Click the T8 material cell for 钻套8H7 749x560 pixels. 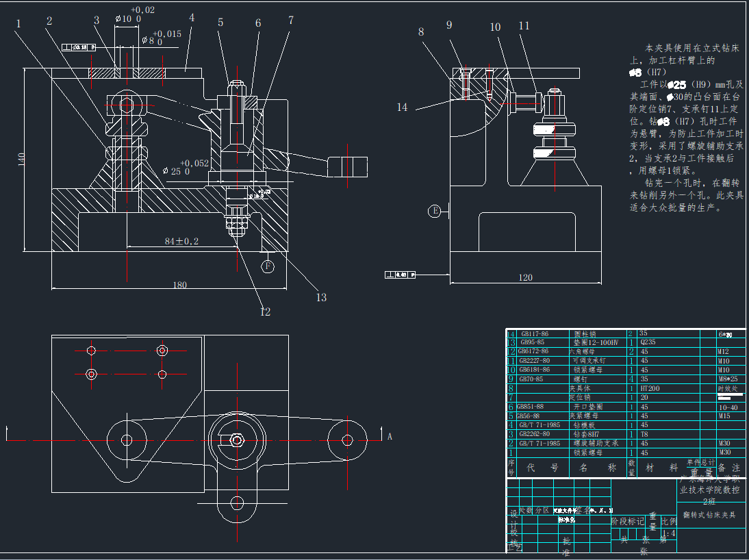point(644,434)
